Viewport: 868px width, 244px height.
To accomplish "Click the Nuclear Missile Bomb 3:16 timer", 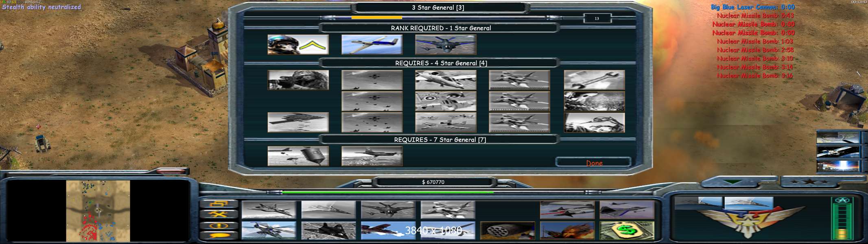I will (755, 76).
